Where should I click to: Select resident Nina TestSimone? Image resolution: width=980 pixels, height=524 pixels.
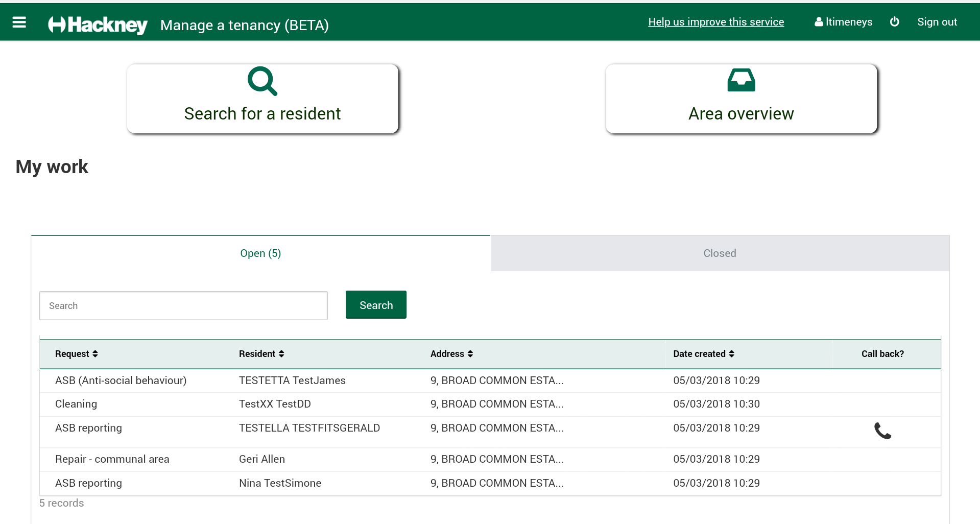click(x=280, y=483)
